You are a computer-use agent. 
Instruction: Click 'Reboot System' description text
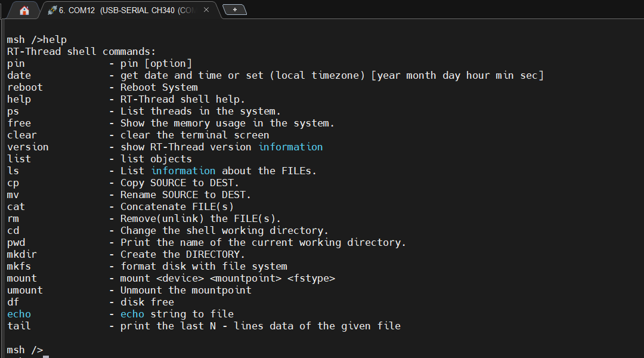pyautogui.click(x=159, y=87)
